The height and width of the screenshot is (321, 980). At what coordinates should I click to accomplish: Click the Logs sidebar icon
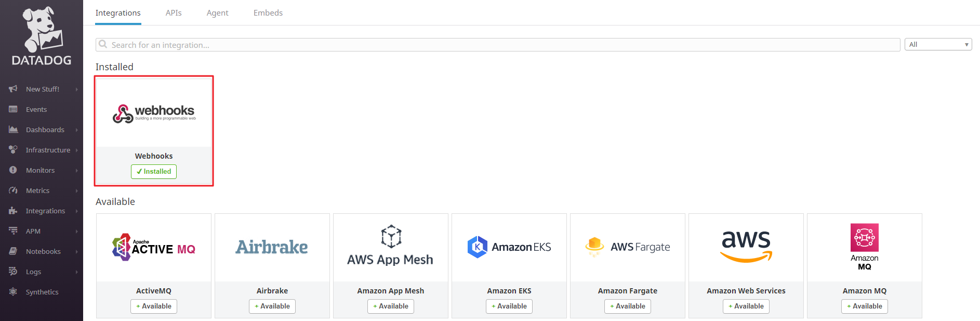tap(13, 272)
